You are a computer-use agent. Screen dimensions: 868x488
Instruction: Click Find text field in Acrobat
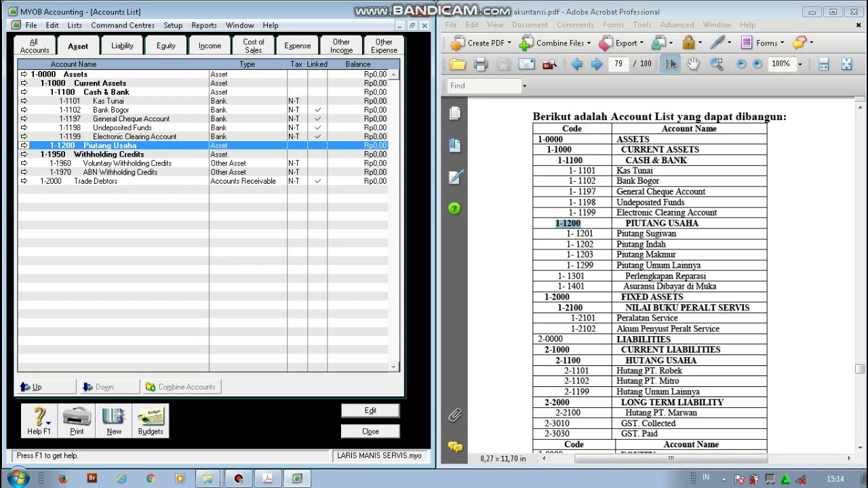(484, 85)
